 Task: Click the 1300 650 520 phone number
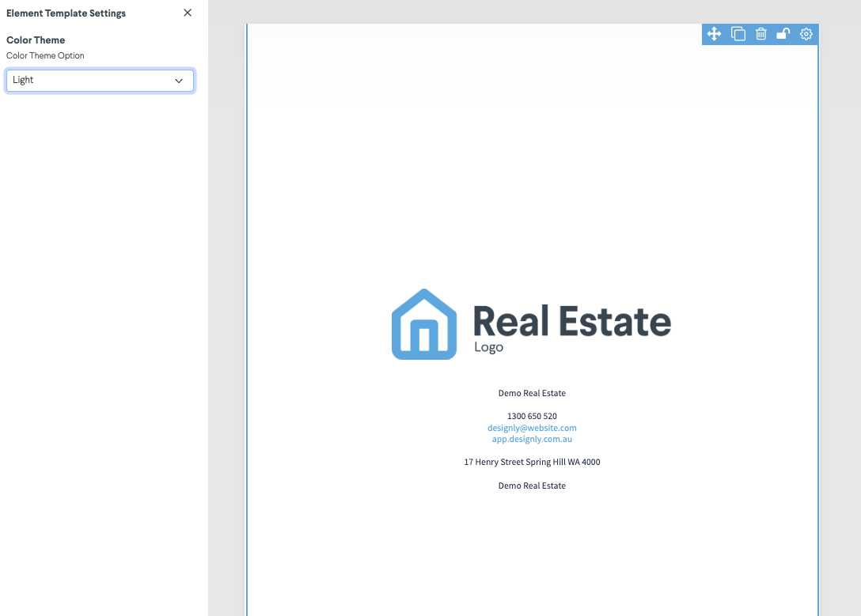pyautogui.click(x=532, y=417)
